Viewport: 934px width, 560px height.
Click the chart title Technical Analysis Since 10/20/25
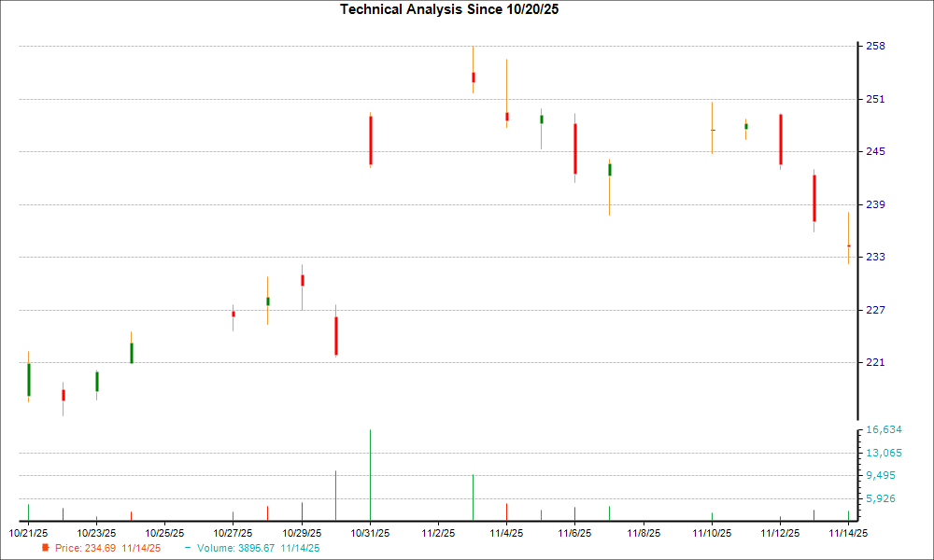(449, 11)
